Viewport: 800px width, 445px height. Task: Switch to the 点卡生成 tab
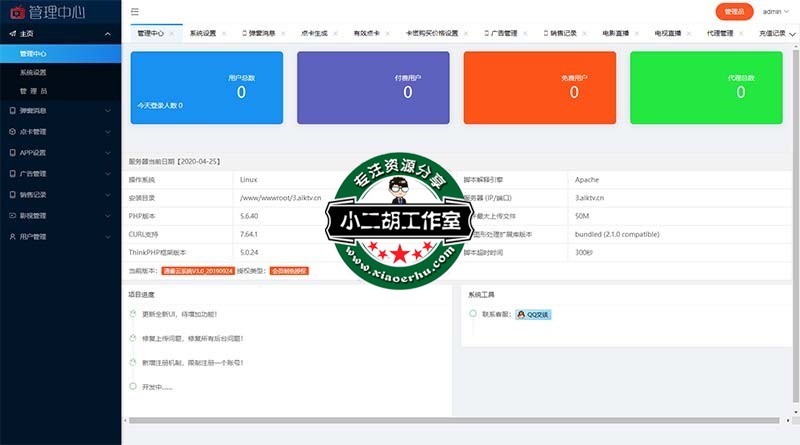[x=311, y=33]
